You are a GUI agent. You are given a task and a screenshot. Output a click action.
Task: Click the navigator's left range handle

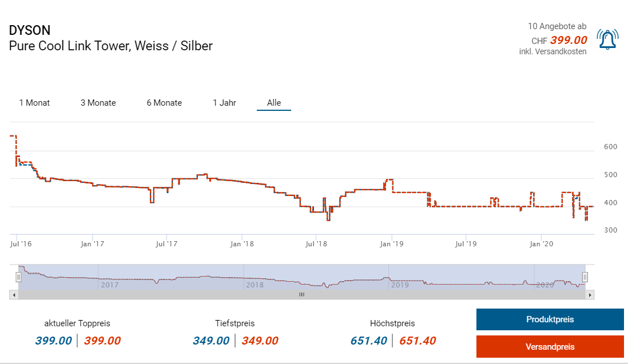(18, 277)
